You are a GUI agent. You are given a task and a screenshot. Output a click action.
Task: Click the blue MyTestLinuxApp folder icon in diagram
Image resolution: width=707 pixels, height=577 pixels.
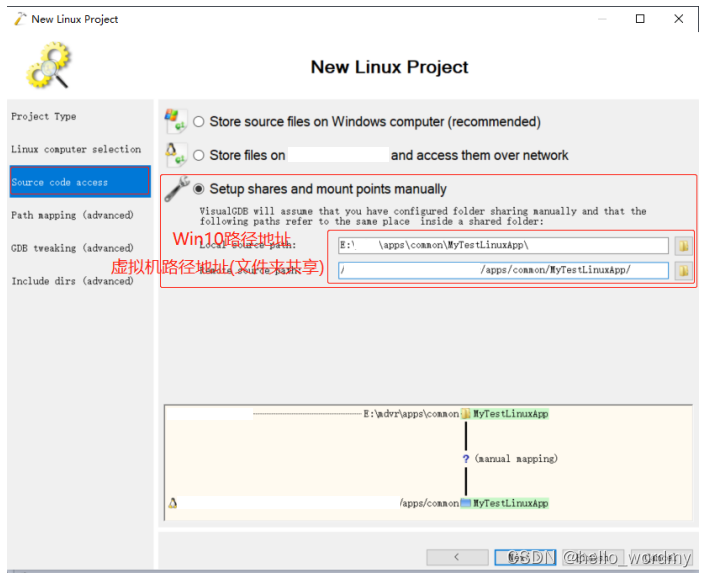[466, 503]
